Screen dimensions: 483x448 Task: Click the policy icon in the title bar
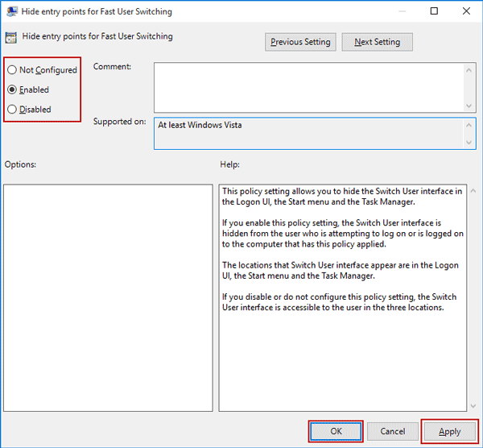click(10, 11)
